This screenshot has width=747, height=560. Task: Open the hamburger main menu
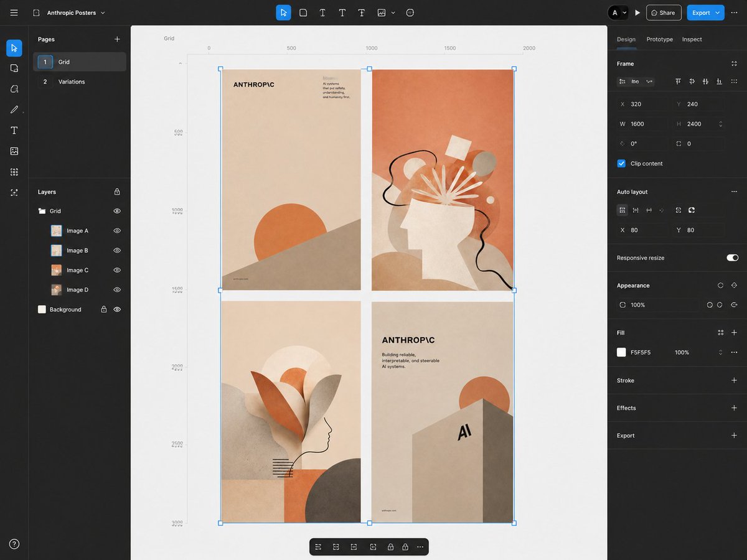(14, 12)
